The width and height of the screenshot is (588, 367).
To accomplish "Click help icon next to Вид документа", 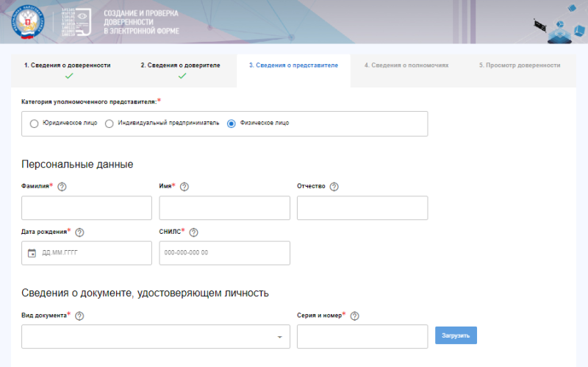I will click(x=79, y=316).
